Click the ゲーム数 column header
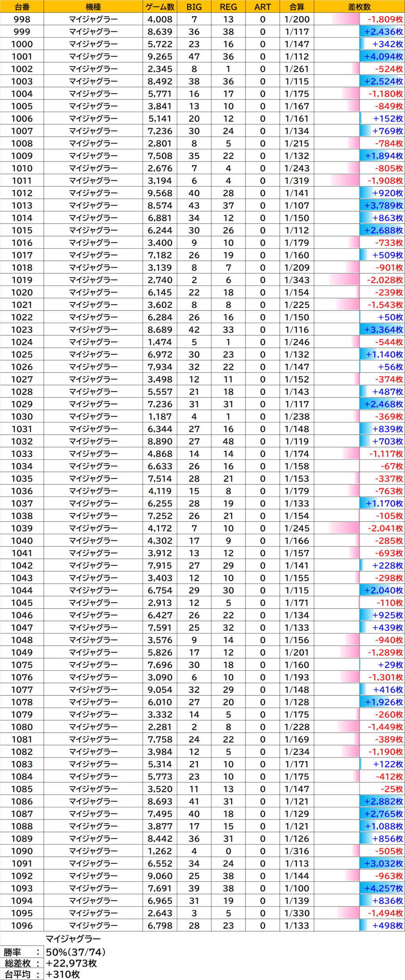The image size is (405, 980). 160,7
